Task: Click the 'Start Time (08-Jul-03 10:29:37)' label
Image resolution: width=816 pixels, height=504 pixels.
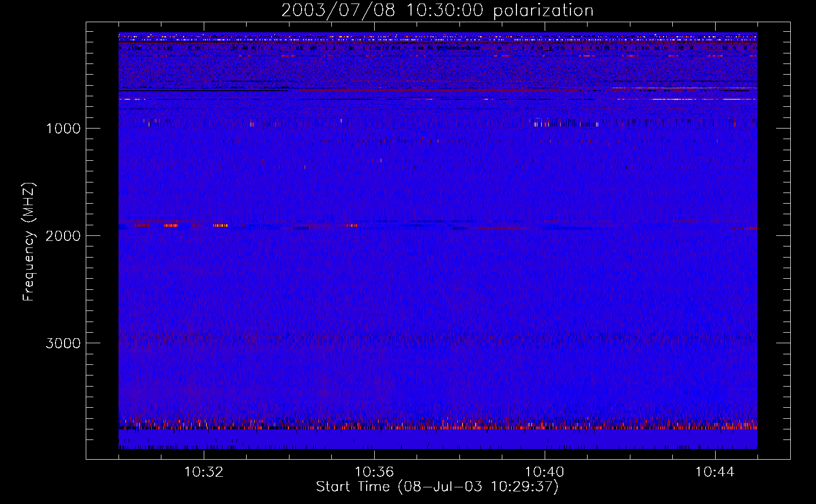Action: click(x=437, y=487)
